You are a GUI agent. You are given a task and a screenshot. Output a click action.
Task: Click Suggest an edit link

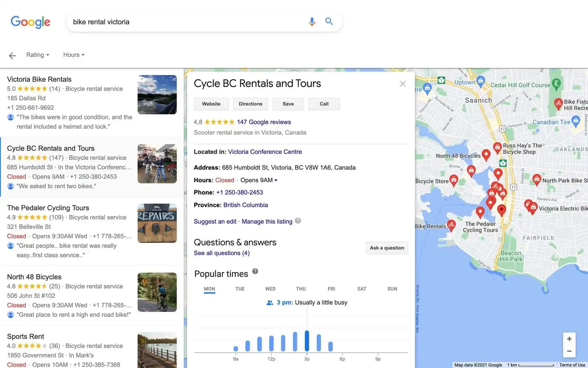click(215, 222)
